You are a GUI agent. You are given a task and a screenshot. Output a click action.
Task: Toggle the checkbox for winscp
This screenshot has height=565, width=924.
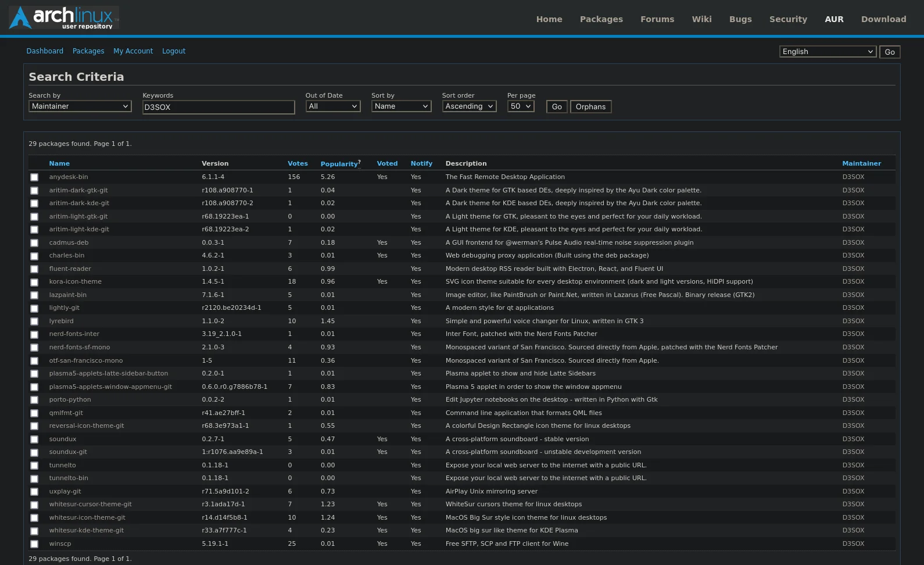tap(34, 544)
